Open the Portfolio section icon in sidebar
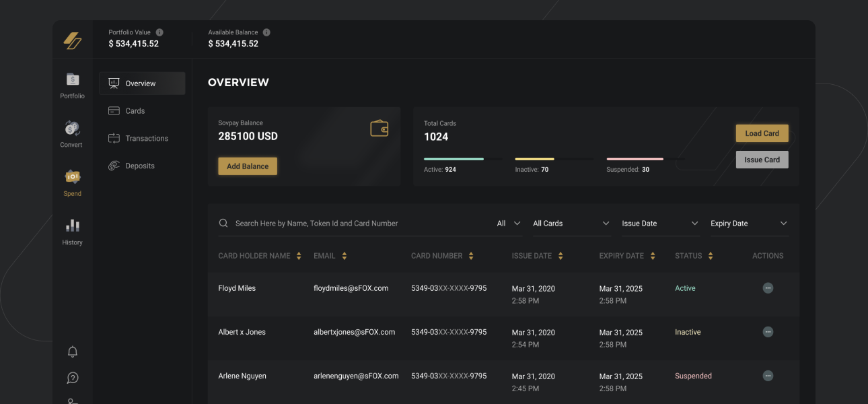The height and width of the screenshot is (404, 868). (x=72, y=79)
